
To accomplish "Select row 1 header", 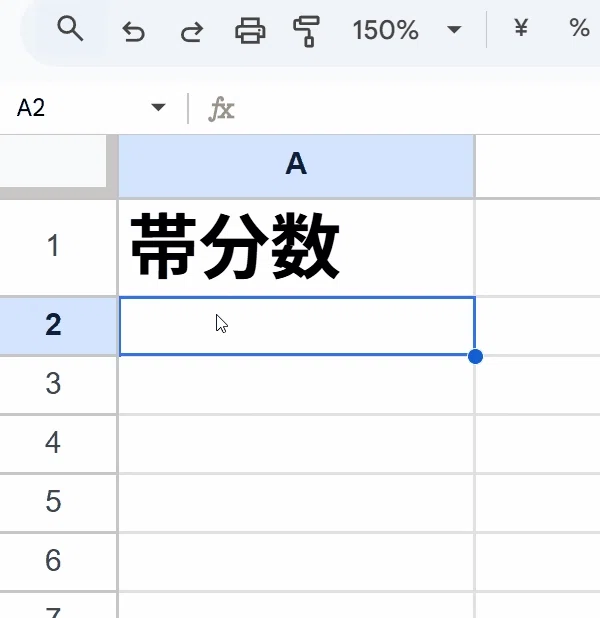I will (x=53, y=246).
